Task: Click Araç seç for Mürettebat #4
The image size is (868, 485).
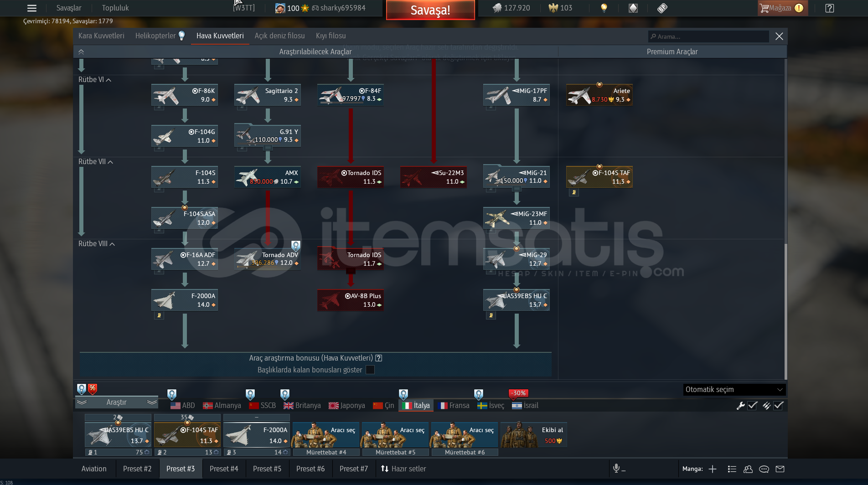Action: (326, 435)
